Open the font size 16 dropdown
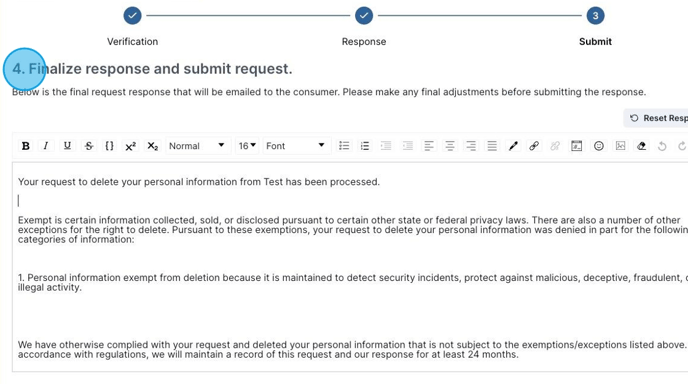The height and width of the screenshot is (384, 688). 247,146
